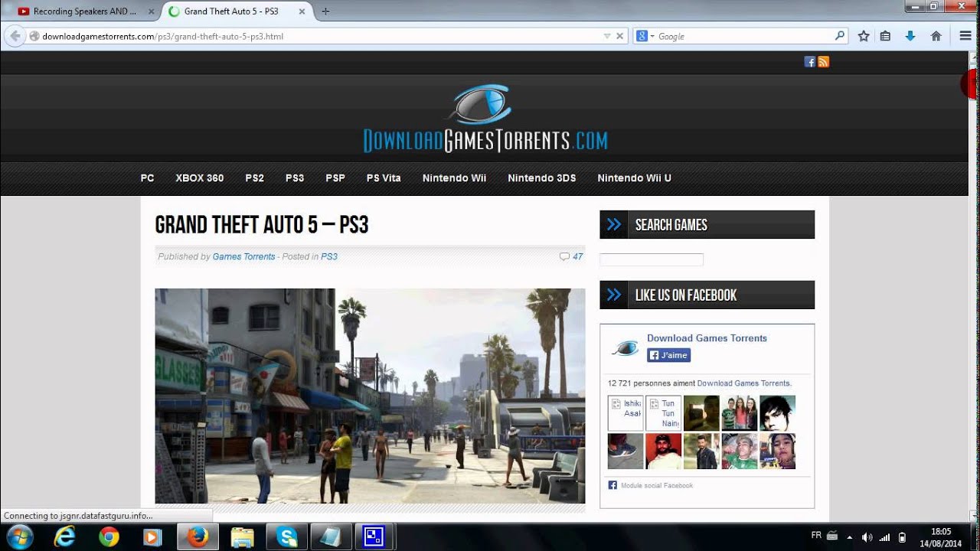This screenshot has width=980, height=551.
Task: Show bookmarks list icon in toolbar
Action: point(885,36)
